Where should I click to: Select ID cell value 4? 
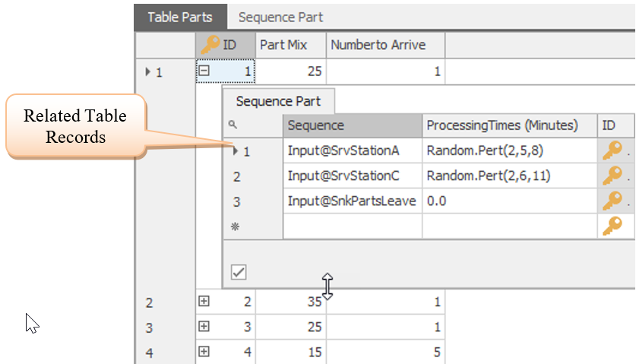tap(226, 352)
